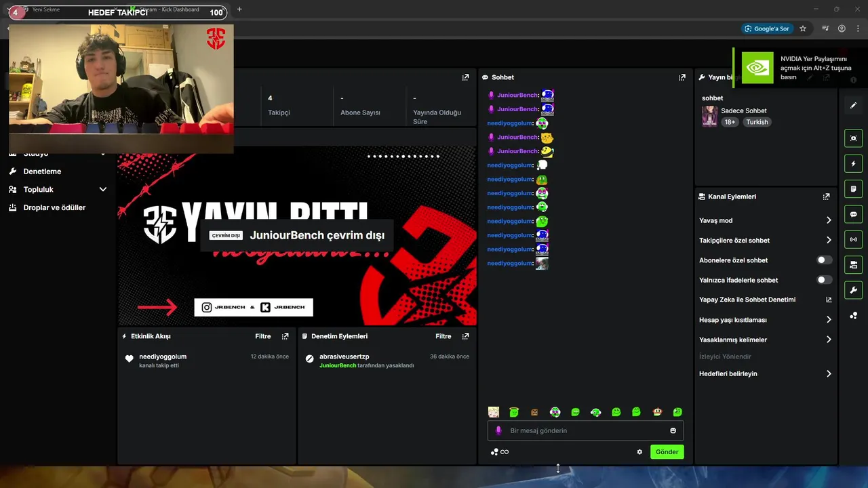Open Denetleme in left sidebar
868x488 pixels.
(42, 171)
